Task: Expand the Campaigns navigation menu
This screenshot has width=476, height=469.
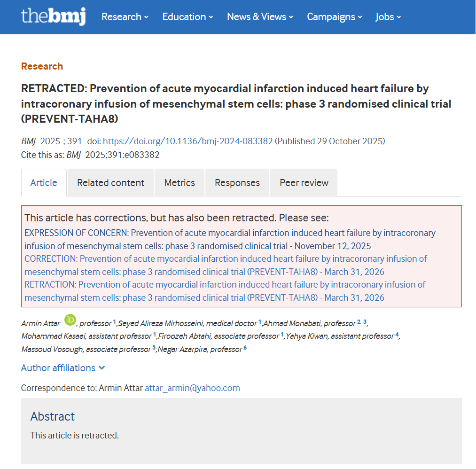Action: point(334,17)
